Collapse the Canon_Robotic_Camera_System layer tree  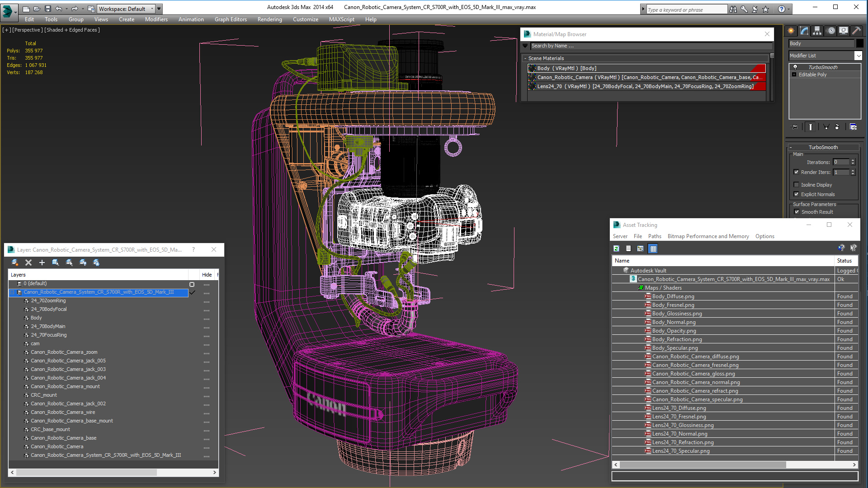pos(12,292)
